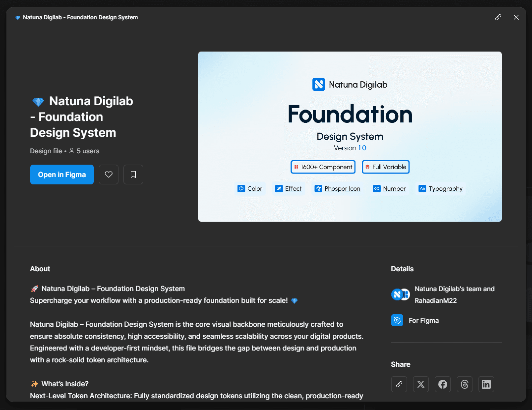Click the Version 1.0 text in preview
The width and height of the screenshot is (532, 410).
point(350,148)
